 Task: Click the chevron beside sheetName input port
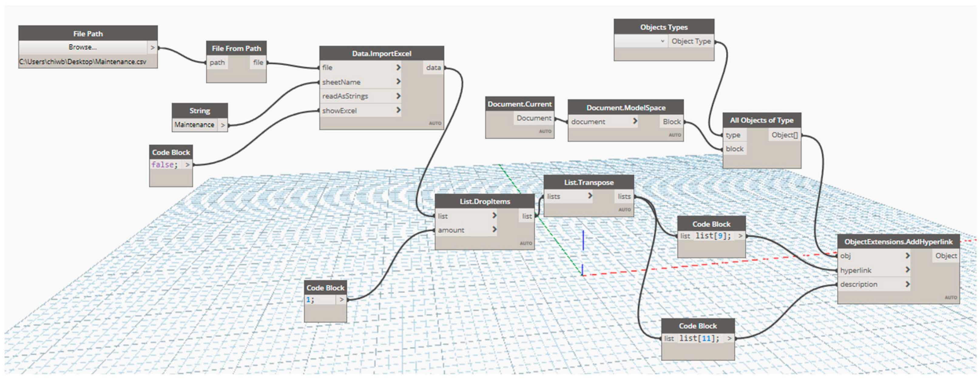point(398,81)
